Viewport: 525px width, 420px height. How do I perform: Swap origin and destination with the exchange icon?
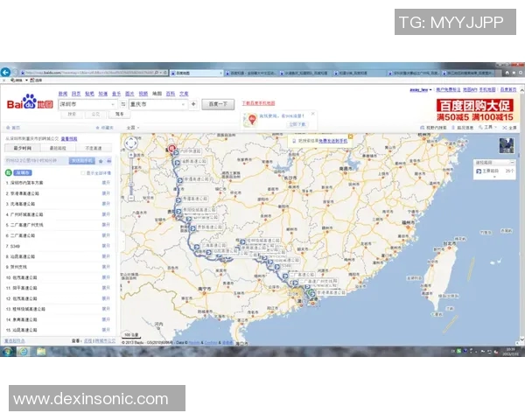(x=123, y=104)
